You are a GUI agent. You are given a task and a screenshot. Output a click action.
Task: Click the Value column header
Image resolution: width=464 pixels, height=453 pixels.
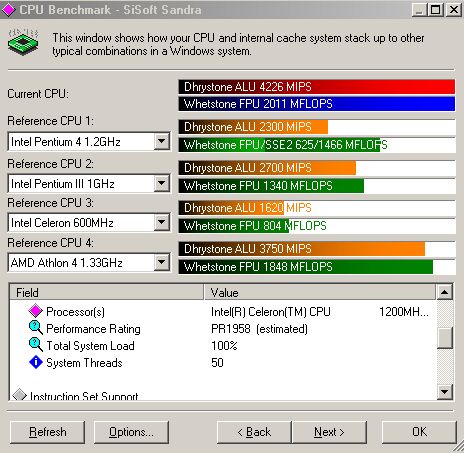[320, 292]
